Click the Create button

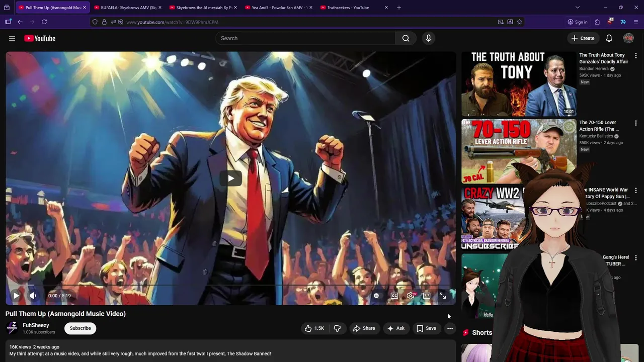[583, 38]
